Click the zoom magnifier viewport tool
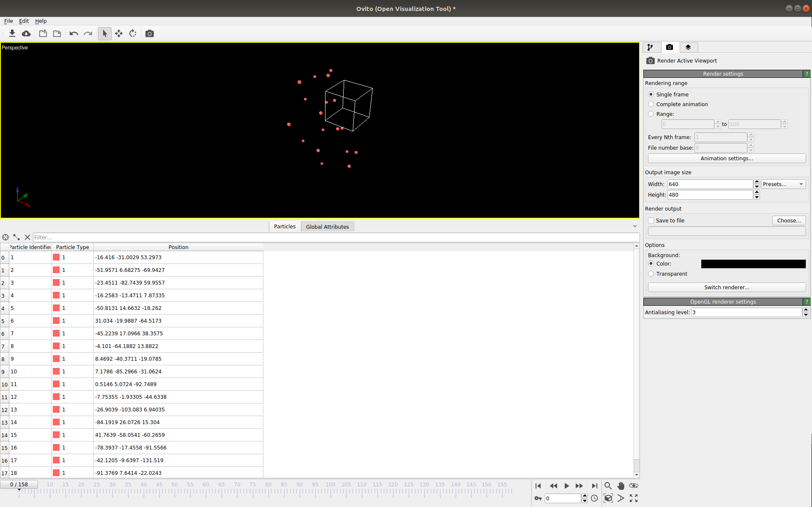 608,485
